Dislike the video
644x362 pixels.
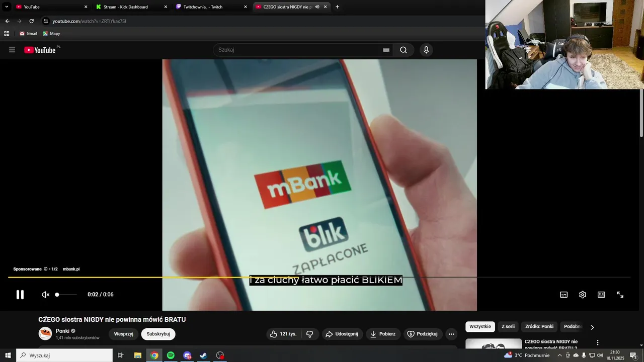pyautogui.click(x=310, y=334)
